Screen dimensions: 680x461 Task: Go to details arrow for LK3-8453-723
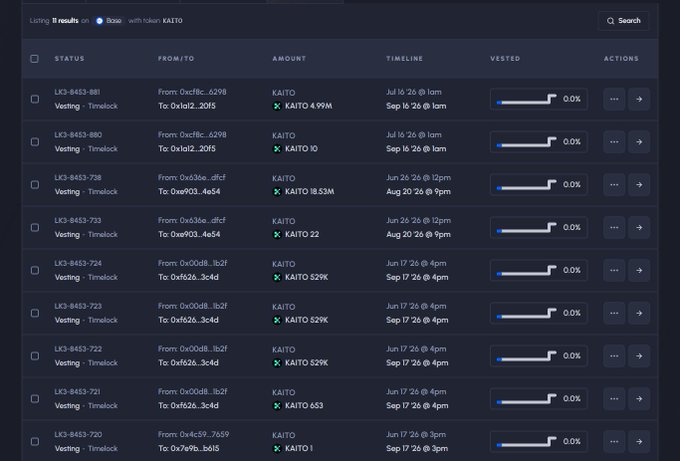click(639, 313)
